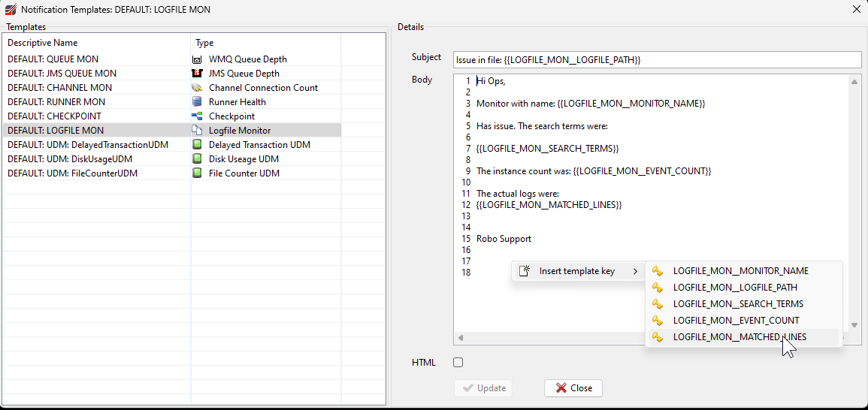868x410 pixels.
Task: Click the Logfile Monitor document icon
Action: coord(197,131)
